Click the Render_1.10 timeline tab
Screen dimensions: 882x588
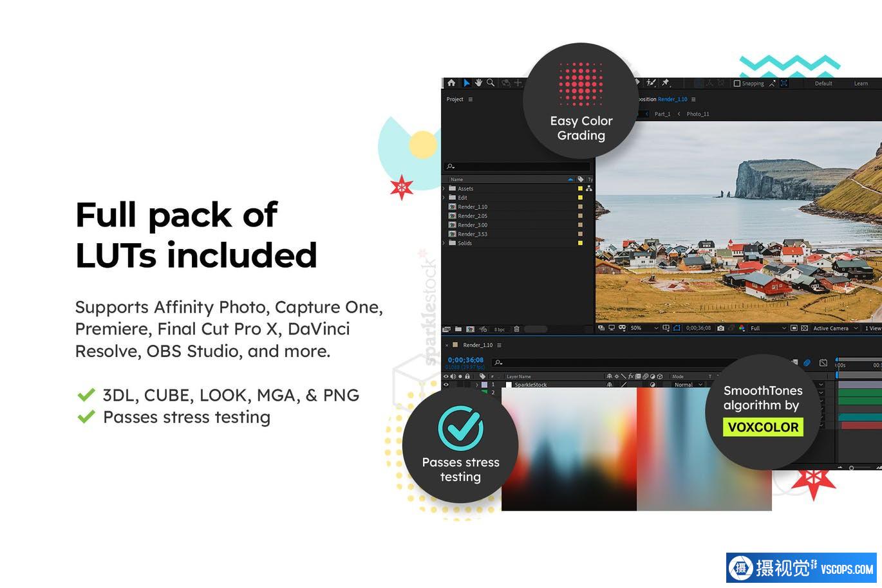point(477,345)
